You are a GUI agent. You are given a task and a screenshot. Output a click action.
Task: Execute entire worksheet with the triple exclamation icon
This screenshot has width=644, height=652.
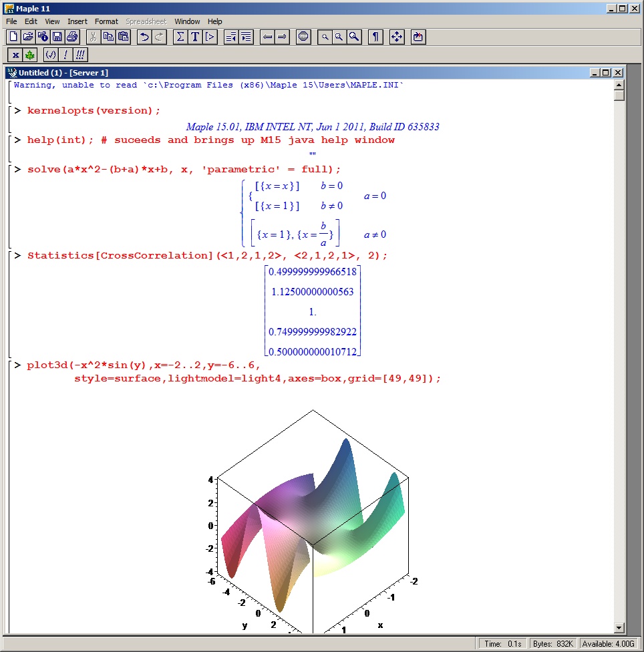point(80,55)
